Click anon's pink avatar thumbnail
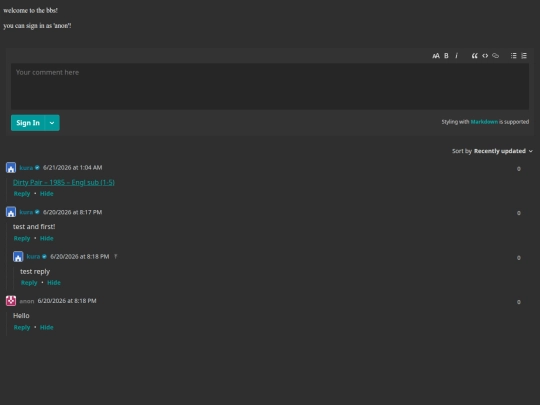Viewport: 540px width, 405px height. point(11,301)
